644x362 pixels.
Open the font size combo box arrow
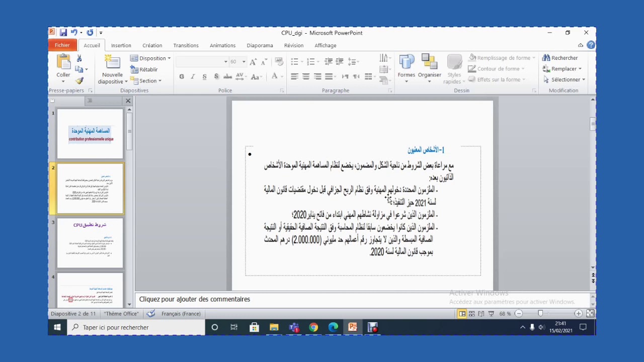point(244,62)
